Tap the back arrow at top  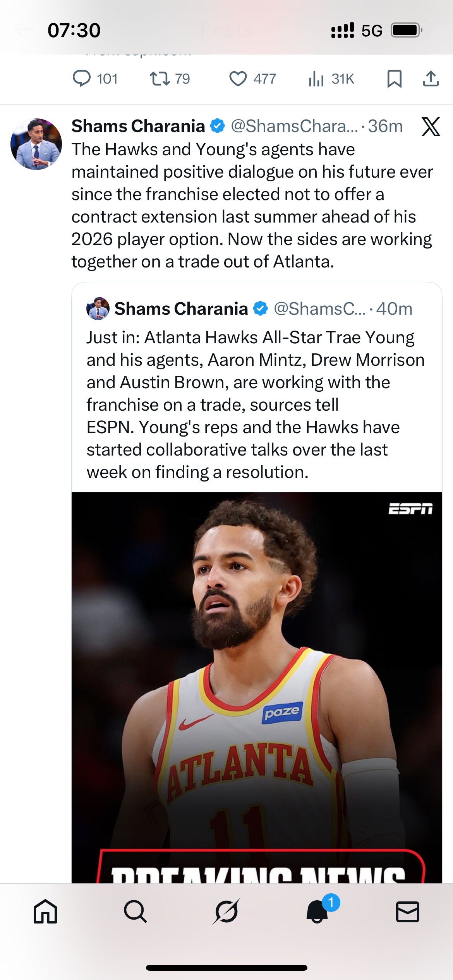coord(24,29)
